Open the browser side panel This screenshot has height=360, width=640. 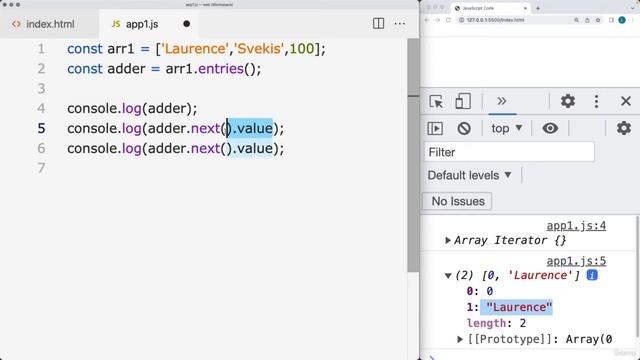click(x=611, y=20)
